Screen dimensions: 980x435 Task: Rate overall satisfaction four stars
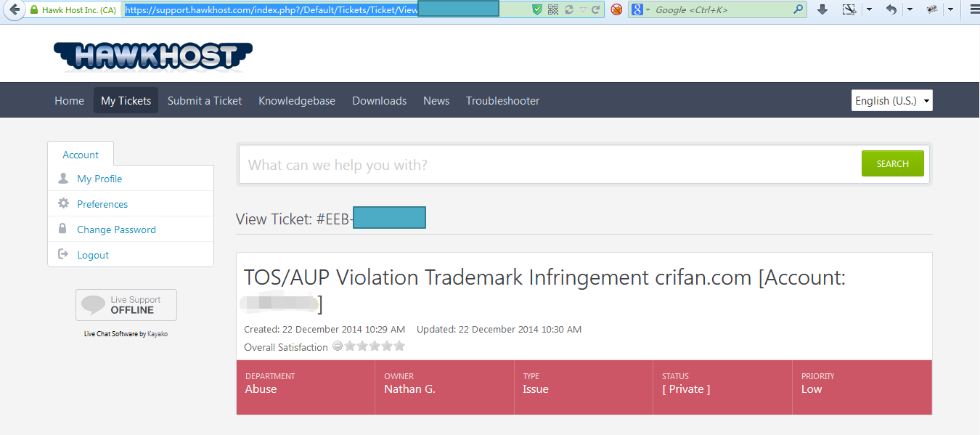point(387,346)
